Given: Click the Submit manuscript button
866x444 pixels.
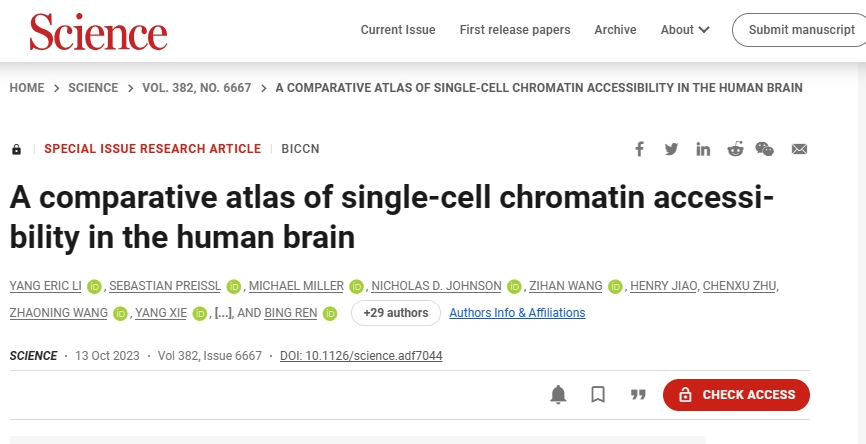Looking at the screenshot, I should (x=800, y=30).
